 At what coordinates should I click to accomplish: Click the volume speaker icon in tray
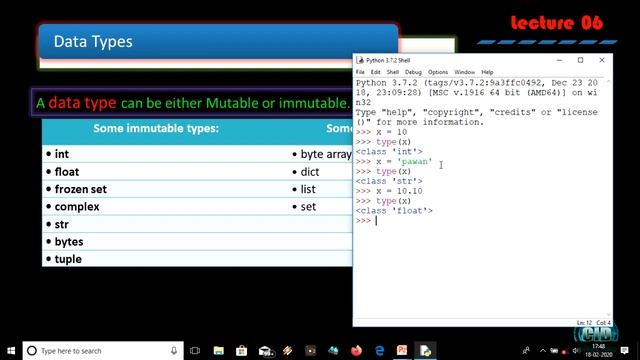point(576,351)
